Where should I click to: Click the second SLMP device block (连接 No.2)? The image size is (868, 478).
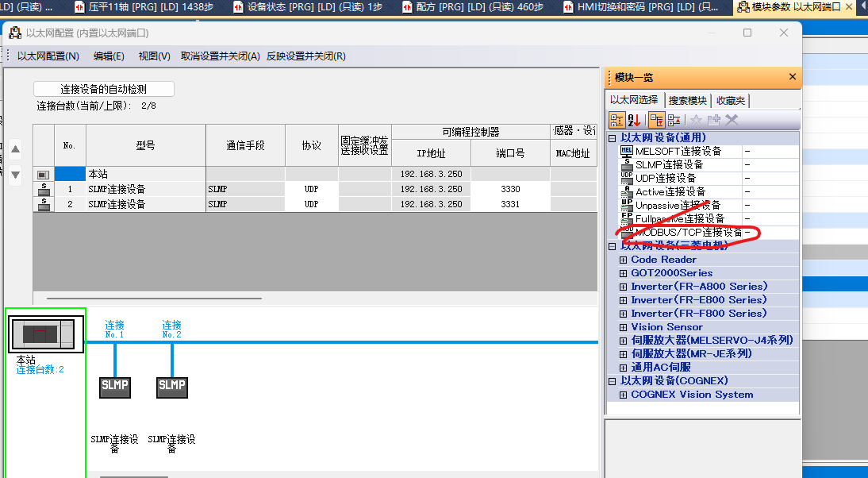(x=171, y=387)
